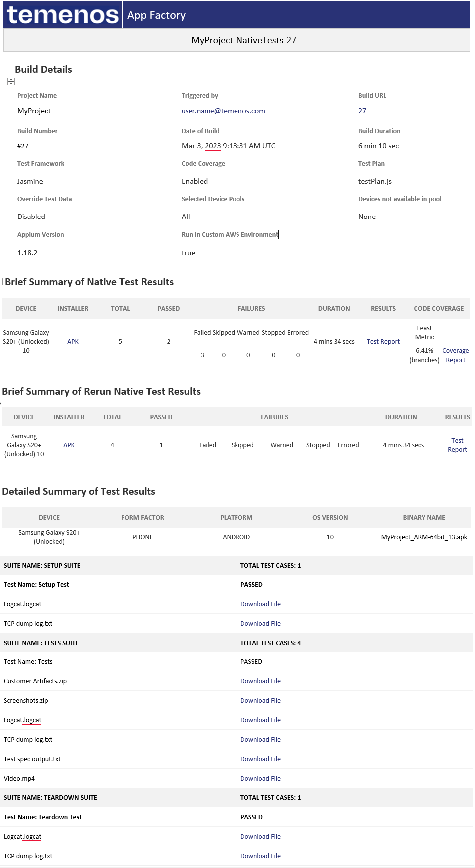Download the Customer Artifacts.zip file
The image size is (475, 868).
pos(260,681)
